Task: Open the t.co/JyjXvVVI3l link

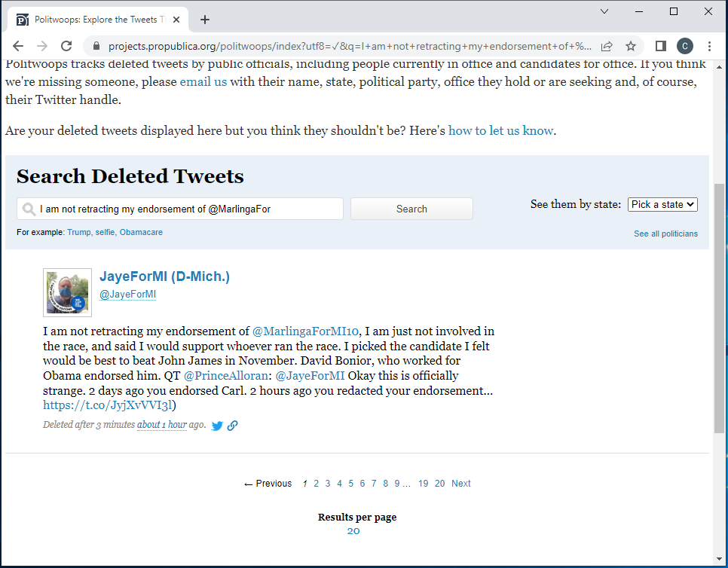Action: click(108, 405)
